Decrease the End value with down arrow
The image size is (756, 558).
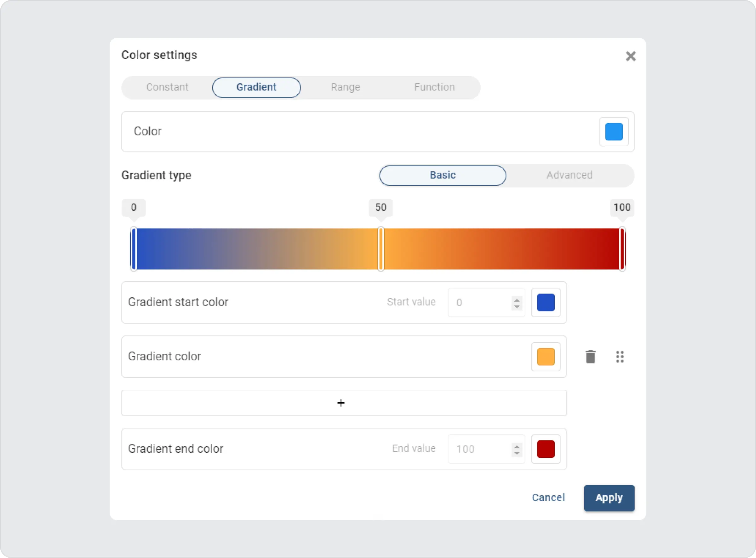tap(517, 453)
